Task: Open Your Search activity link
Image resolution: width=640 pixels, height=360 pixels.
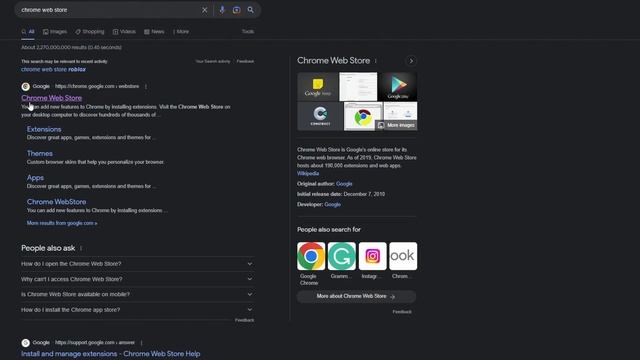Action: 213,61
